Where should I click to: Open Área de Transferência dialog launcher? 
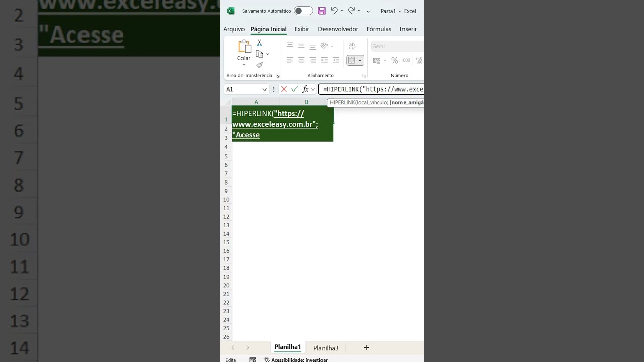tap(277, 76)
